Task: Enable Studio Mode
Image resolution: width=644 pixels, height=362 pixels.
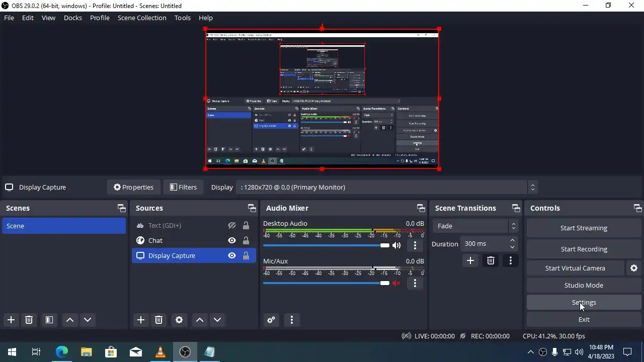Action: (x=584, y=285)
